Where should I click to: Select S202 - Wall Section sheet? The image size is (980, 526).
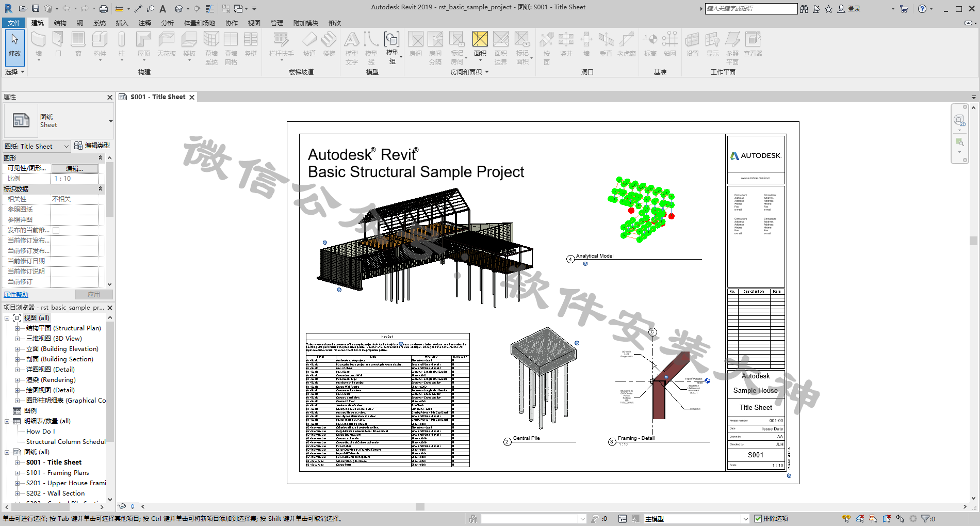(55, 493)
